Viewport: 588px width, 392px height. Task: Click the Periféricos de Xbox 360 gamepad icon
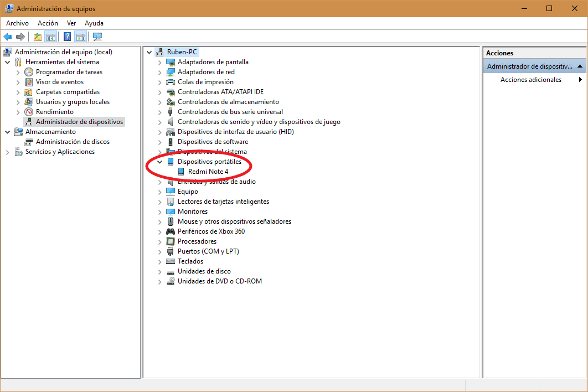[x=170, y=231]
